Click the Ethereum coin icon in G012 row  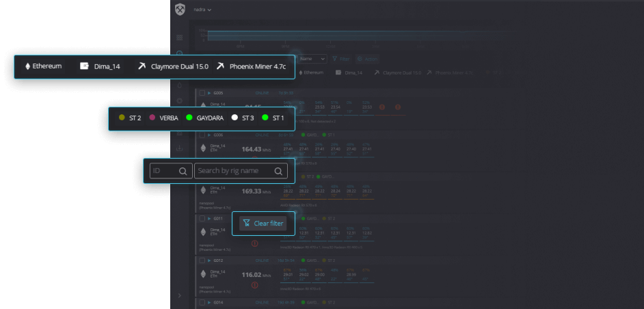point(203,274)
